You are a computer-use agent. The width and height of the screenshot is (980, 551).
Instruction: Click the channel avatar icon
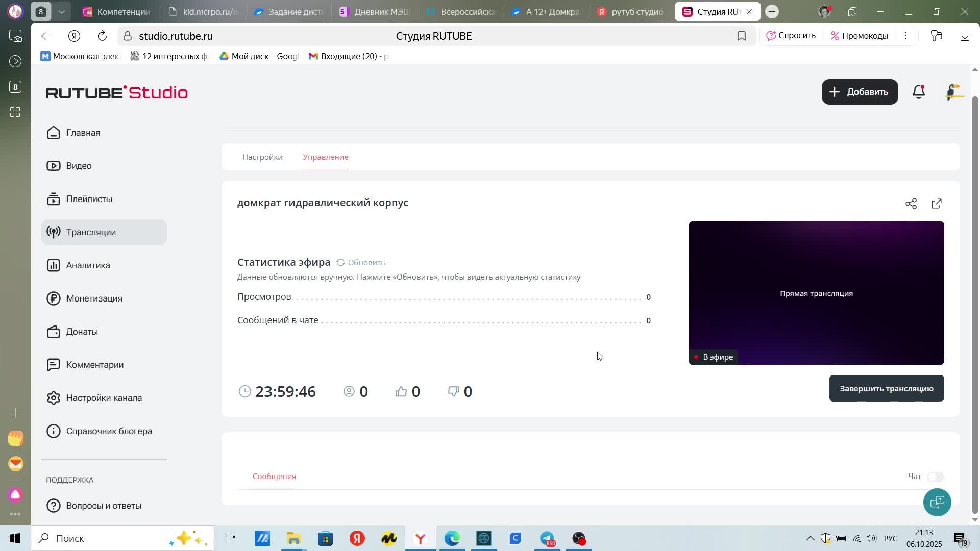point(954,92)
